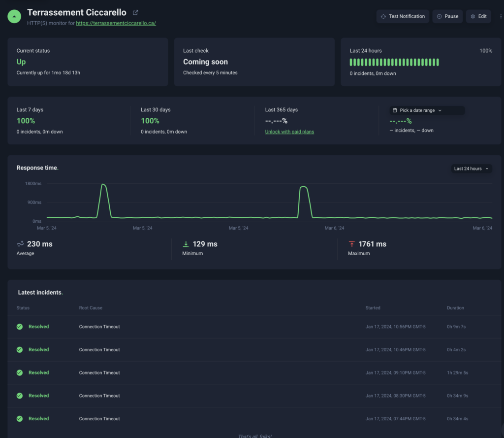Pause the monitor

pos(447,16)
